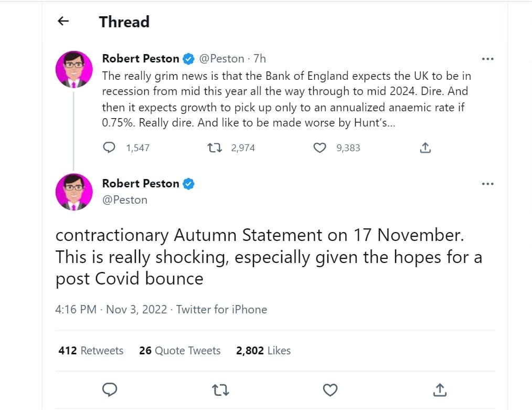Open the @Peston handle under main tweet

click(124, 200)
